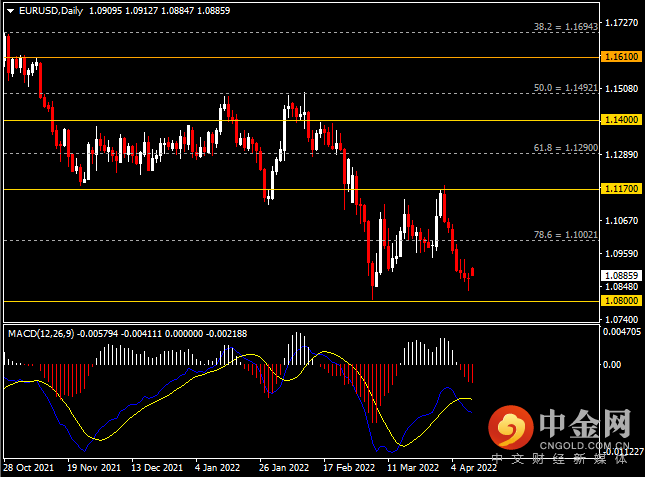This screenshot has height=477, width=645.
Task: Click the current price tag 1.08859
Action: pyautogui.click(x=621, y=275)
